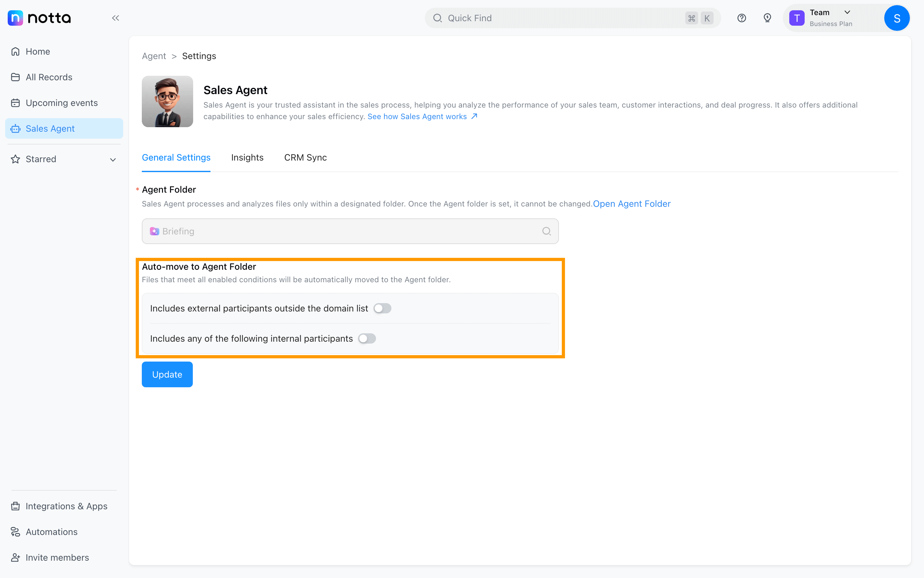Switch to Insights tab
924x578 pixels.
(247, 157)
